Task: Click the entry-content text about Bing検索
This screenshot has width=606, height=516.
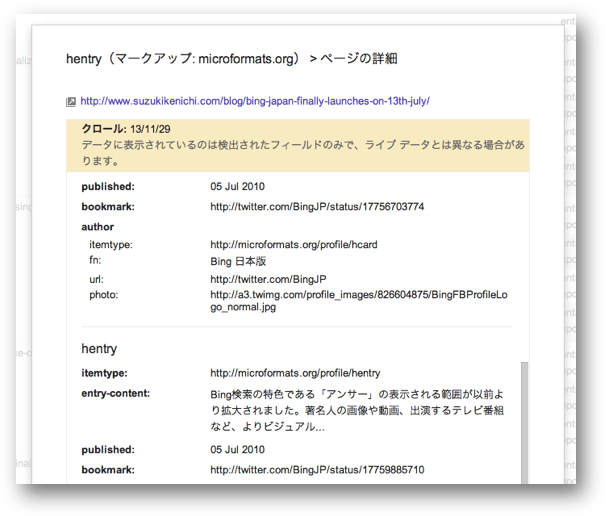Action: (357, 410)
